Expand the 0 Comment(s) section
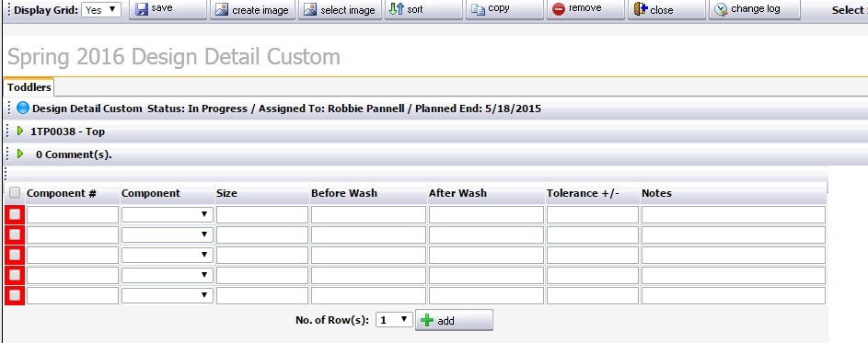Screen dimensions: 868x343 click(20, 154)
